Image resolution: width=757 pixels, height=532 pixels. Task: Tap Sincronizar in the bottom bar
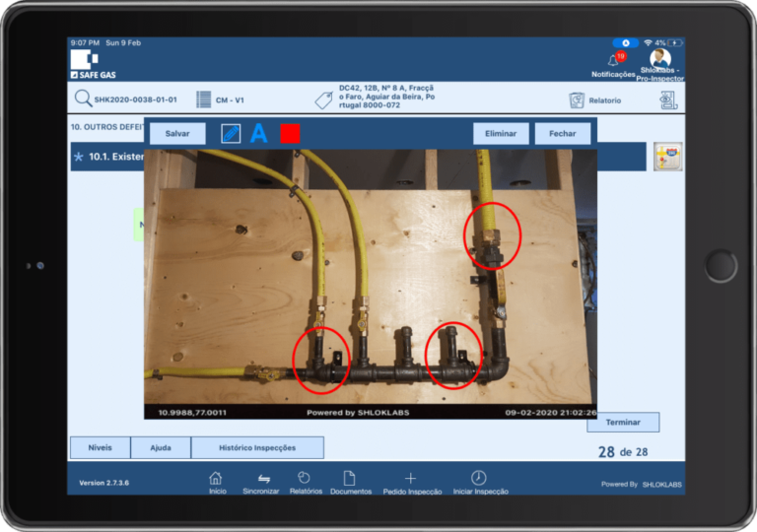[261, 483]
